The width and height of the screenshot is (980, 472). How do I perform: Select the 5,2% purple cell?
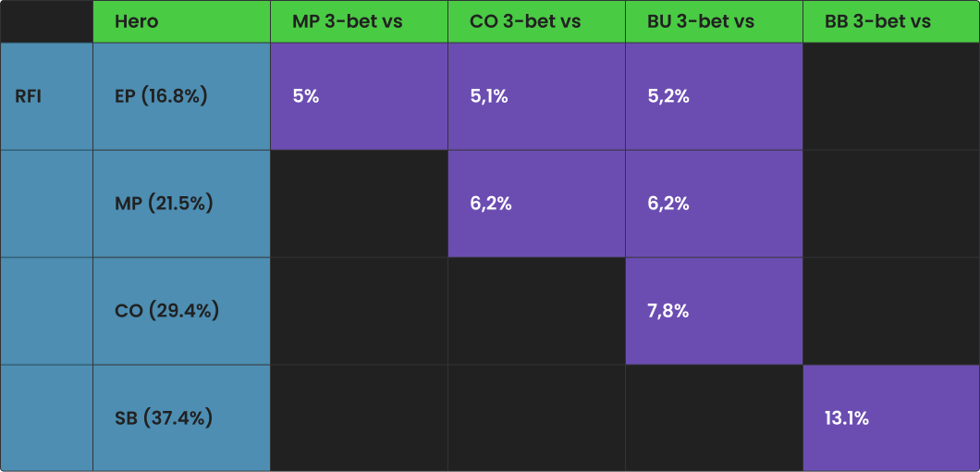coord(714,95)
